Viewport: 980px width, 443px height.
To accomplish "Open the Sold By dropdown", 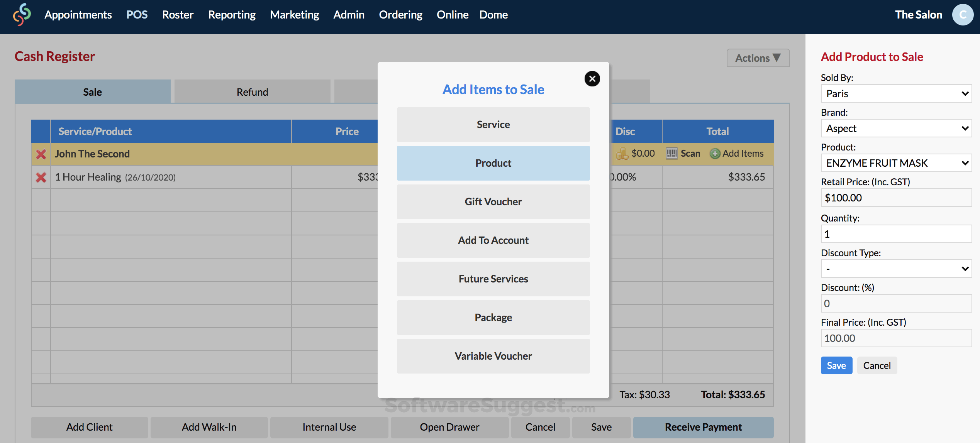I will coord(896,94).
